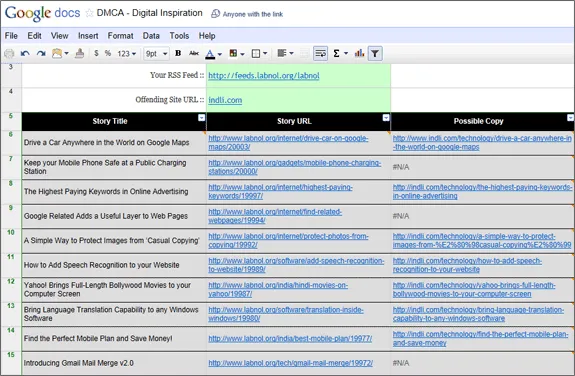The image size is (575, 376).
Task: Open the labnol best-mobile-plan link
Action: click(290, 338)
